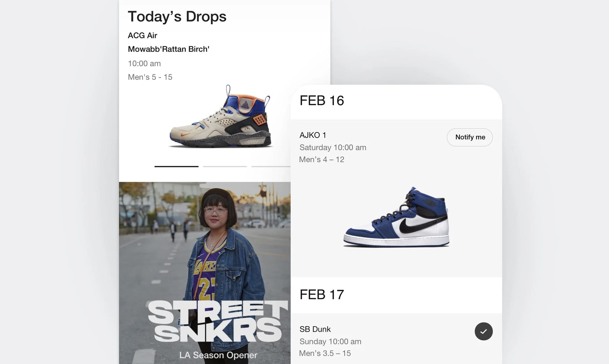This screenshot has width=609, height=364.
Task: Open the SB Dunk release title
Action: tap(315, 329)
